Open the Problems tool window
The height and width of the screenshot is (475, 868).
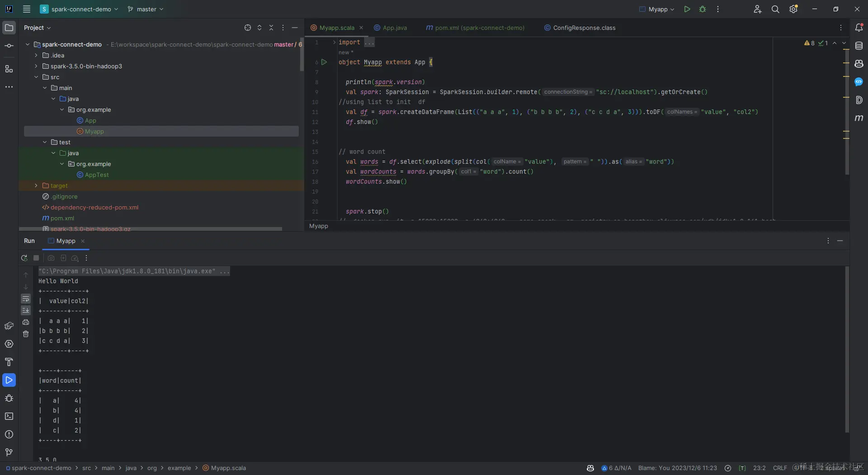9,434
